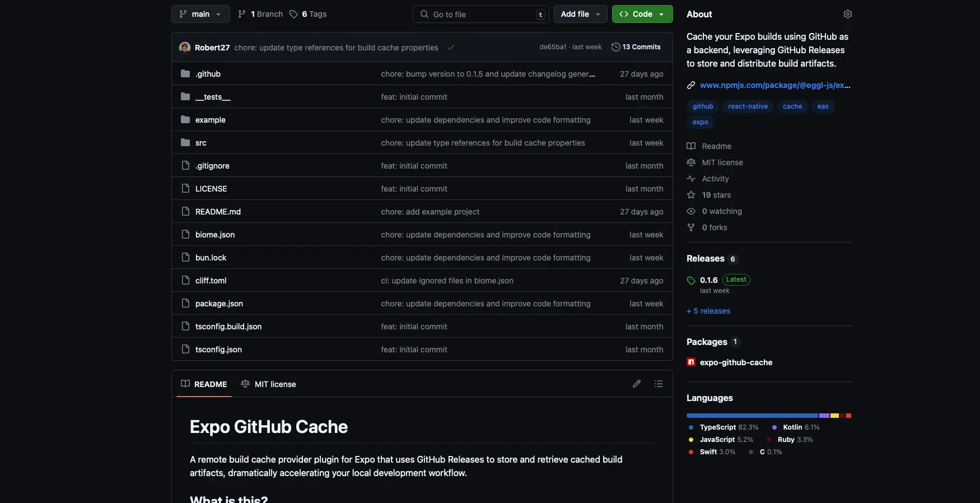
Task: Click the fork icon next to 0 forks
Action: (691, 227)
